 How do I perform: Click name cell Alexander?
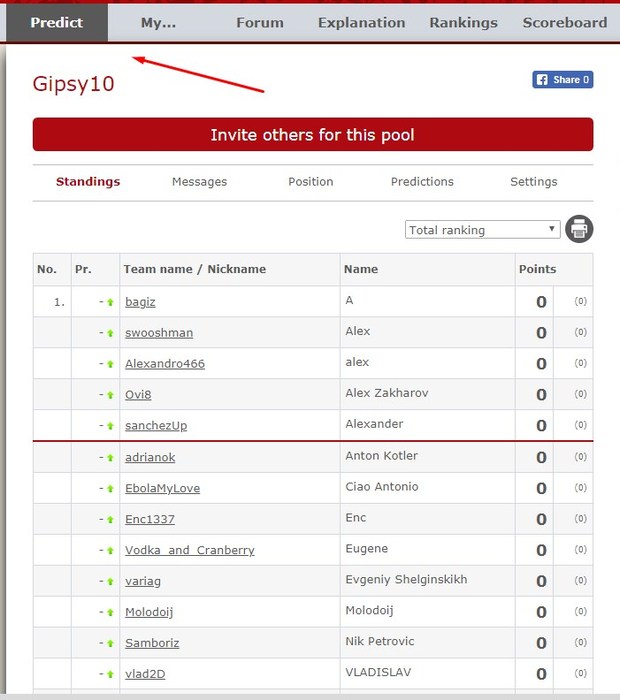374,424
